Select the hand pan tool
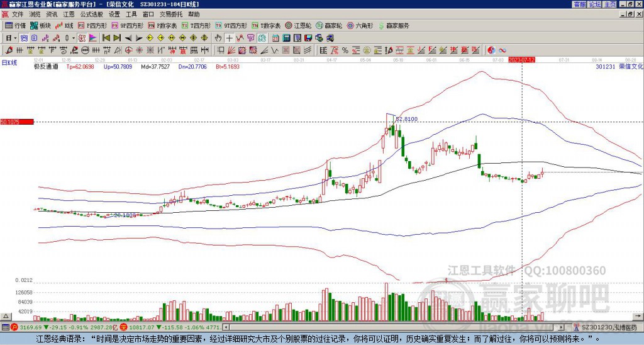 coord(218,38)
